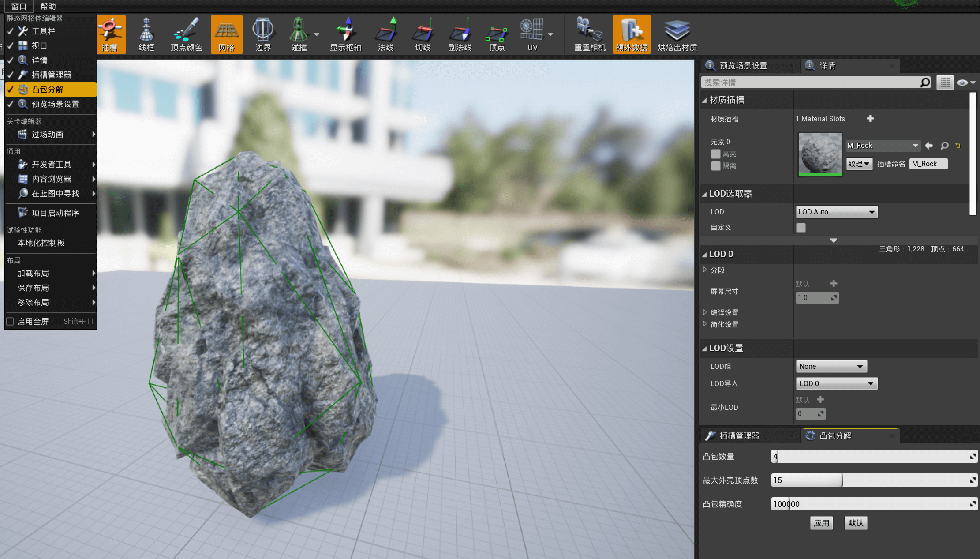Click the UV toolbar icon
Viewport: 980px width, 559px height.
tap(532, 34)
